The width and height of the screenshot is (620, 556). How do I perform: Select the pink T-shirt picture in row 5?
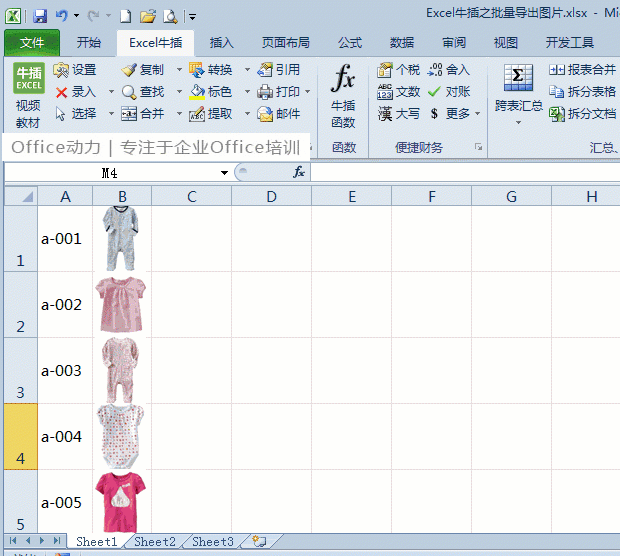pyautogui.click(x=121, y=502)
